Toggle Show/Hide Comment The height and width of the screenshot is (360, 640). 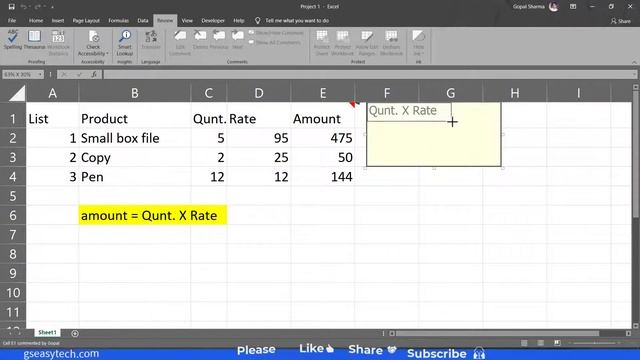click(x=276, y=33)
